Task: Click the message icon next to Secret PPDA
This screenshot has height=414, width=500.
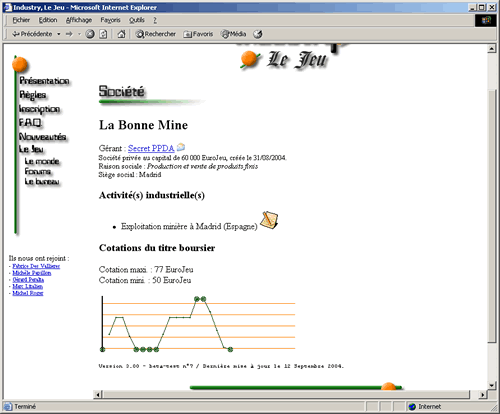Action: (x=181, y=147)
